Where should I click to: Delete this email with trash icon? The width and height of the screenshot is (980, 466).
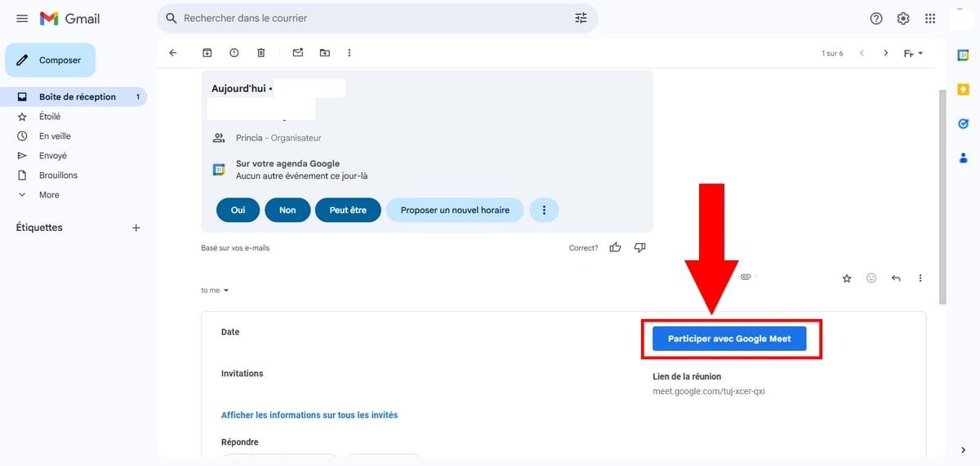tap(261, 53)
